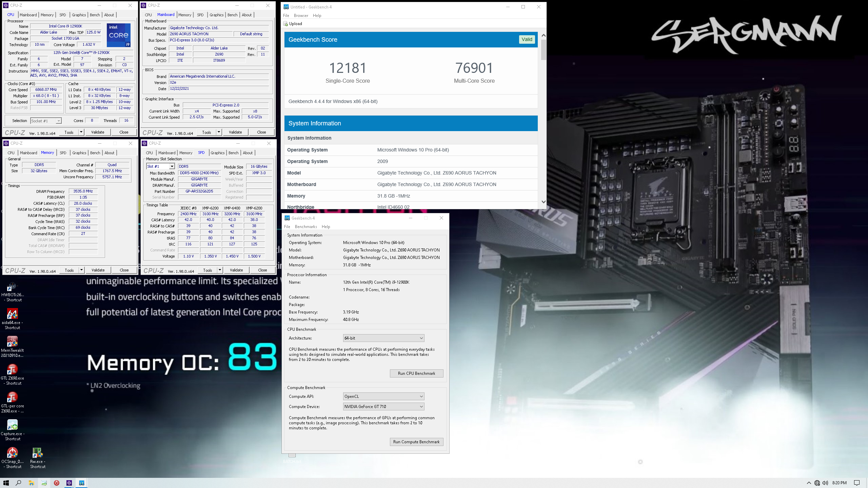Click the Geekbench results scrollbar up arrow
The image size is (868, 488).
544,36
